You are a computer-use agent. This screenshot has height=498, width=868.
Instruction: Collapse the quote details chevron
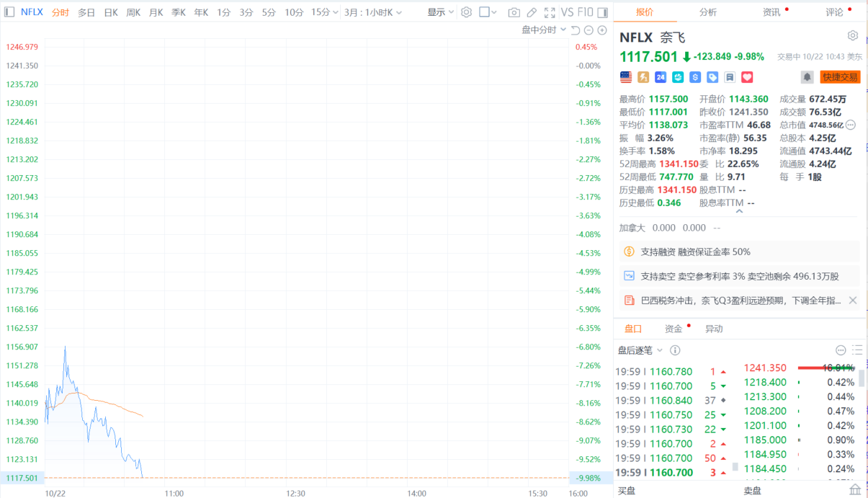pyautogui.click(x=739, y=212)
